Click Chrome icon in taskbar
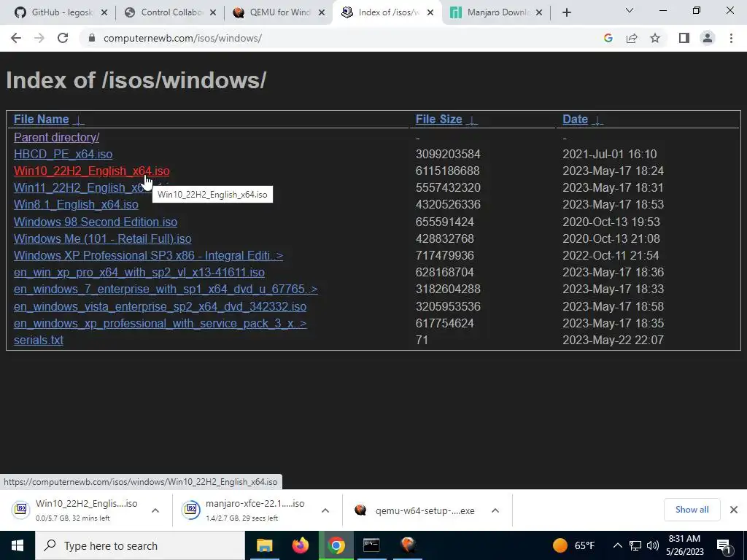The height and width of the screenshot is (560, 747). click(x=336, y=545)
